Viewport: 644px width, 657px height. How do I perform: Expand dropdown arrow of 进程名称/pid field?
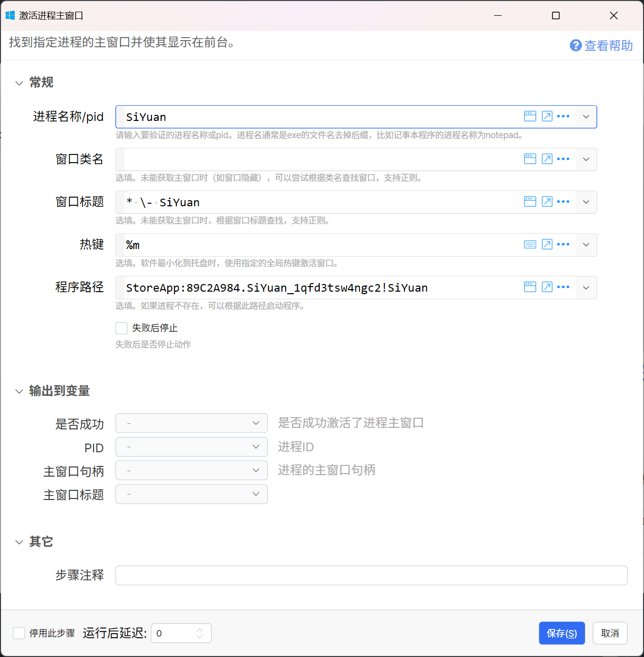(x=586, y=117)
